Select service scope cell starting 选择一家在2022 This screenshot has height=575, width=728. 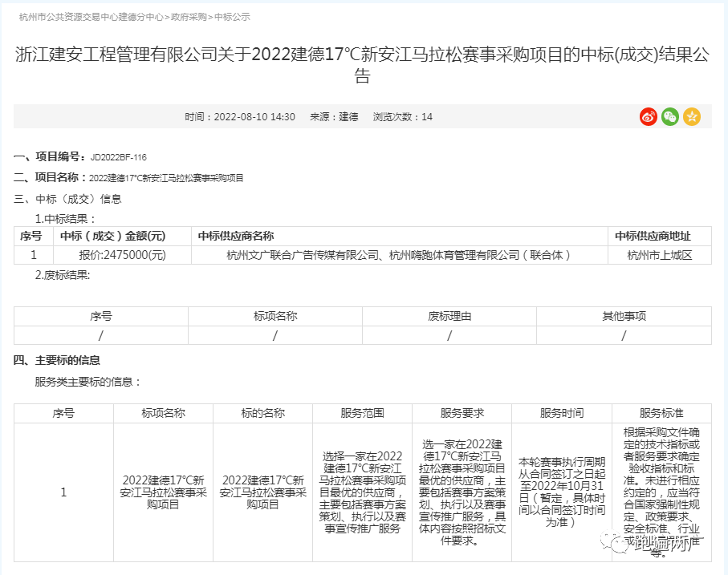362,492
